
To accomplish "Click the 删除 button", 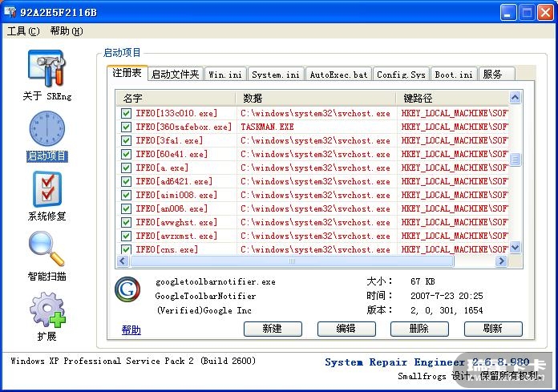I will point(419,329).
